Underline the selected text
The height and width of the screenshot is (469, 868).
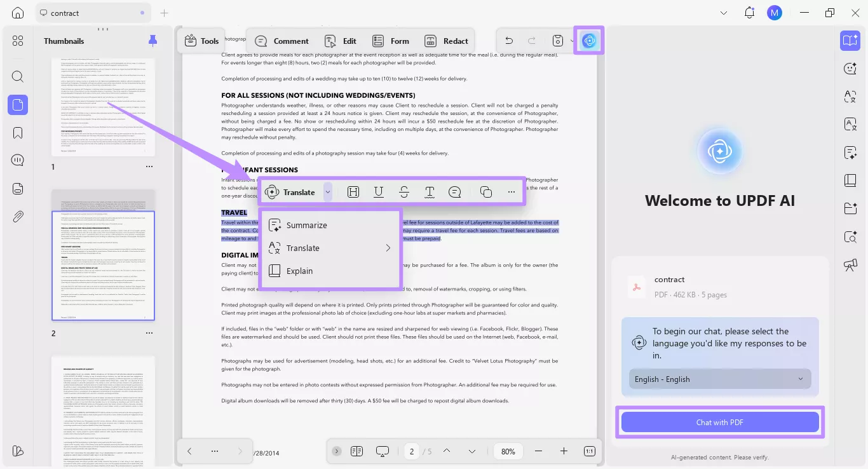coord(379,192)
